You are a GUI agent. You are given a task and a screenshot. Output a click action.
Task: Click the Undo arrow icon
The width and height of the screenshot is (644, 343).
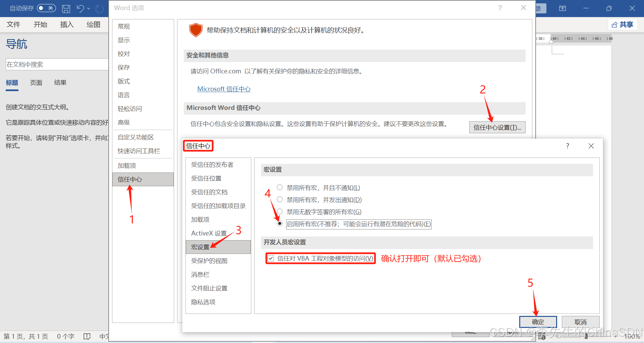(80, 8)
